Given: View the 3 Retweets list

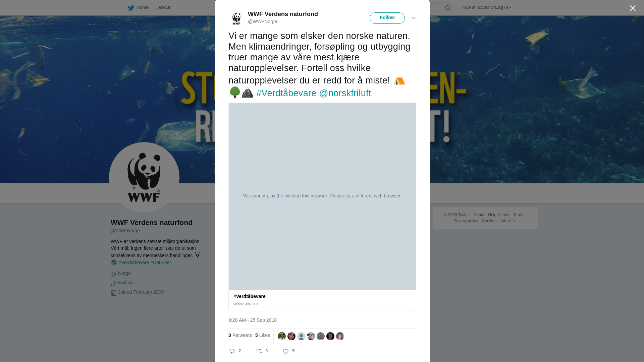Looking at the screenshot, I should tap(240, 335).
